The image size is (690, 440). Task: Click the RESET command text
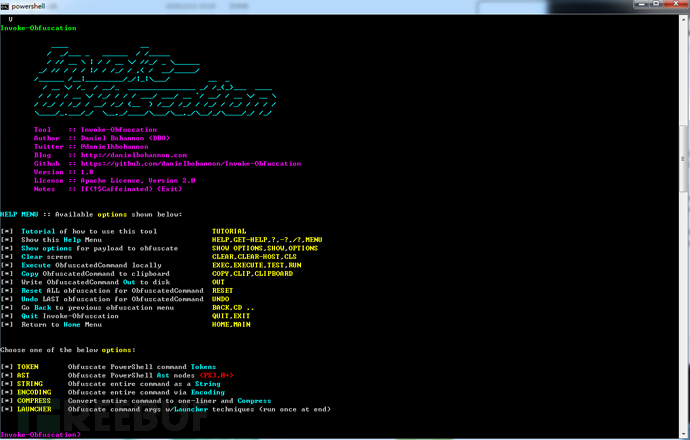223,290
